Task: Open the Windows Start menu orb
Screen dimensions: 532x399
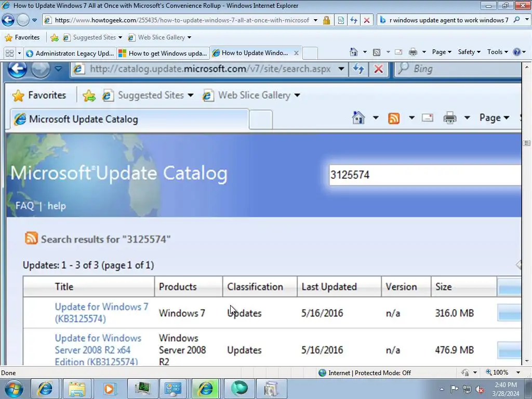Action: 14,389
